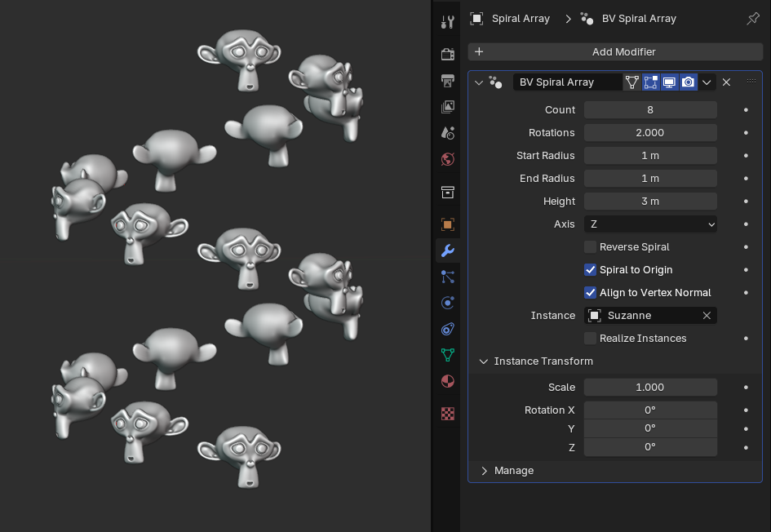771x532 pixels.
Task: Click the animate dot next to Height
Action: tap(746, 202)
